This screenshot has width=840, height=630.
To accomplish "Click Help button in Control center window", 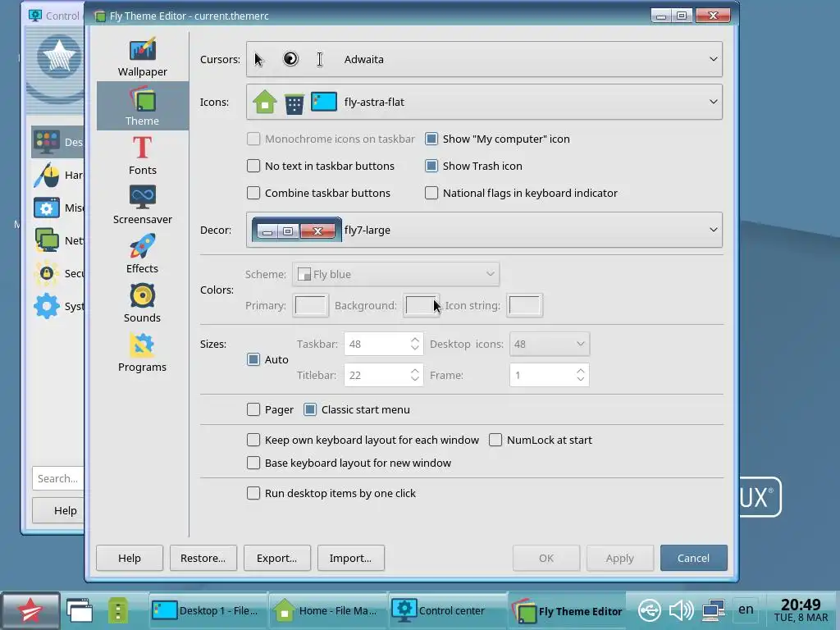I will click(58, 510).
